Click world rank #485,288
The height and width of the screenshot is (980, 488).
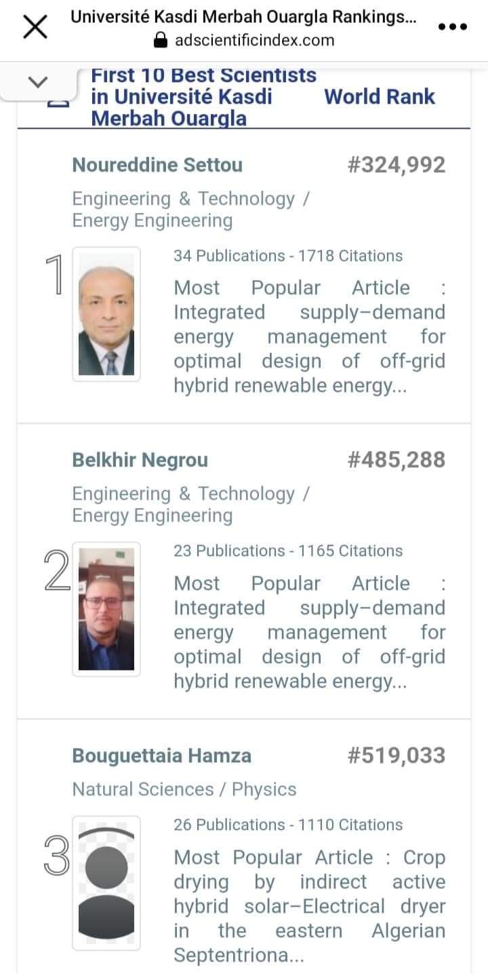(396, 460)
